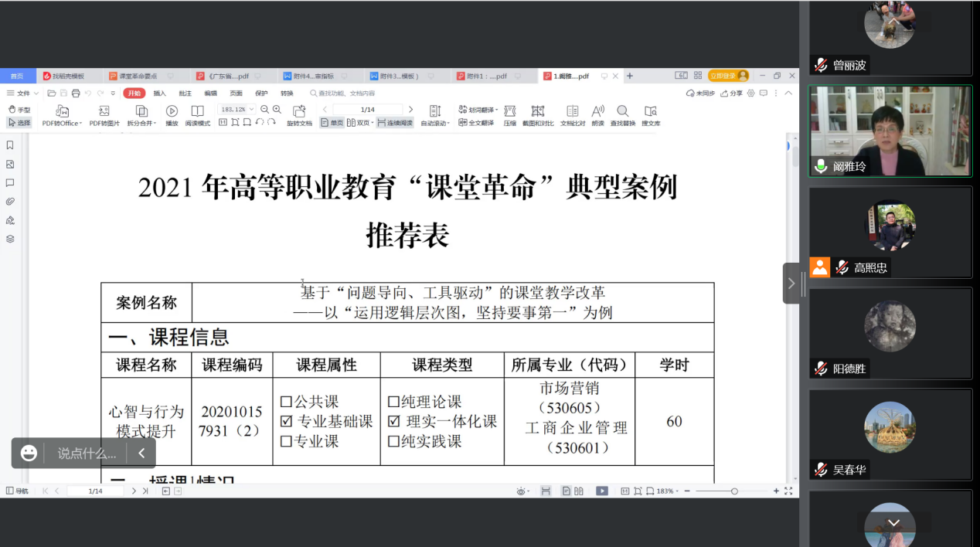Viewport: 980px width, 547px height.
Task: Open the 截图和对比 tool
Action: (x=538, y=111)
